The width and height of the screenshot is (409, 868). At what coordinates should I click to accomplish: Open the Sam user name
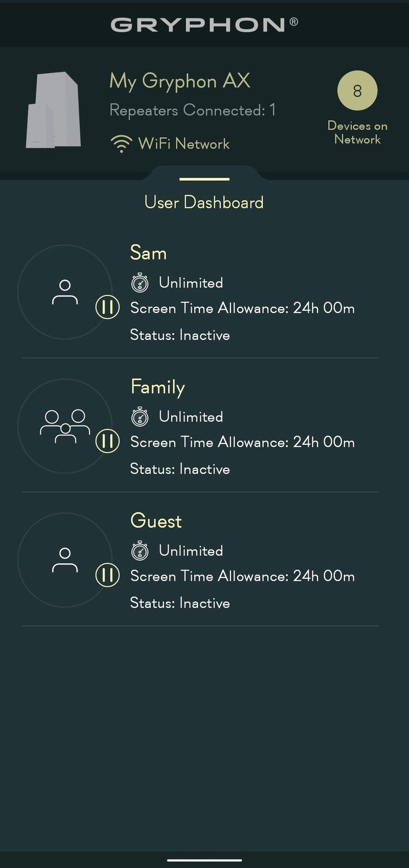tap(148, 253)
